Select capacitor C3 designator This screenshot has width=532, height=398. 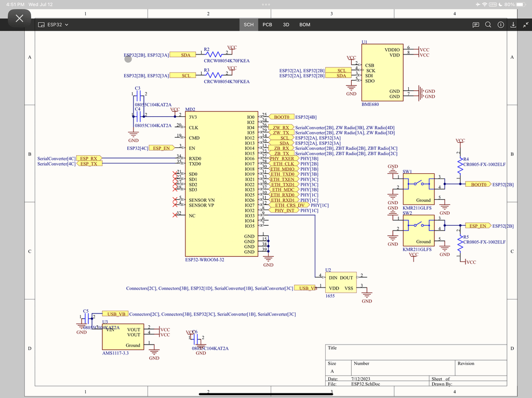tap(137, 88)
